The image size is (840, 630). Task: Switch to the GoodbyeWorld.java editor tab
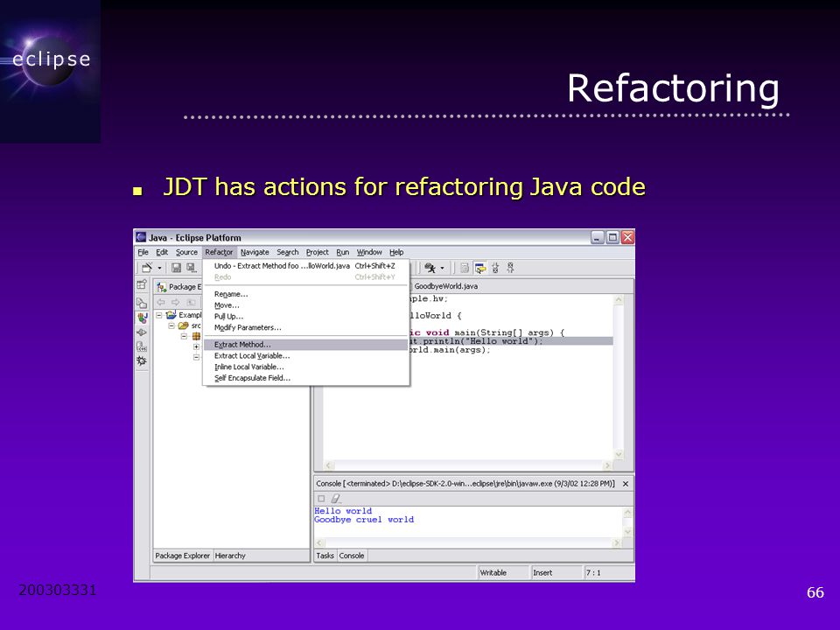tap(445, 286)
